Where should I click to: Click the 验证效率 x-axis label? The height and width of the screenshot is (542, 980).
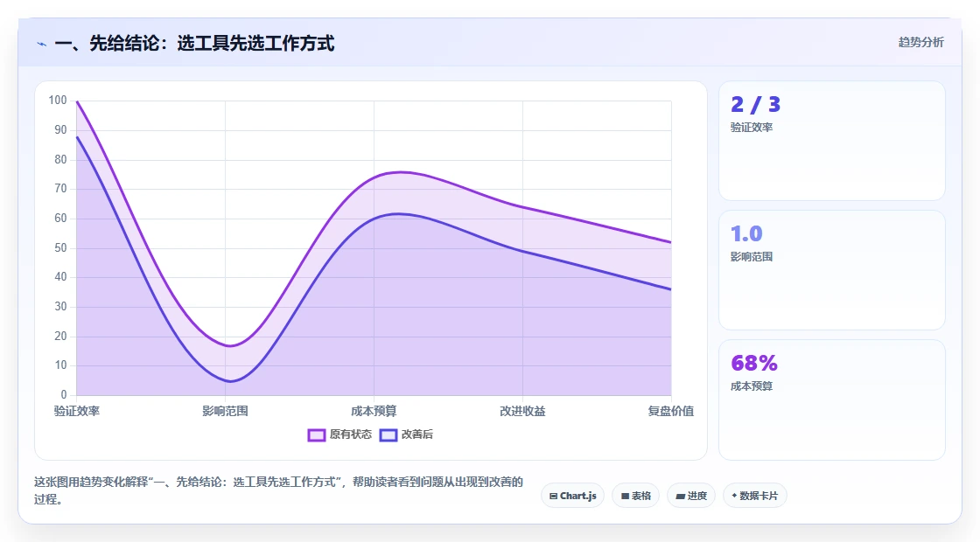pos(77,411)
